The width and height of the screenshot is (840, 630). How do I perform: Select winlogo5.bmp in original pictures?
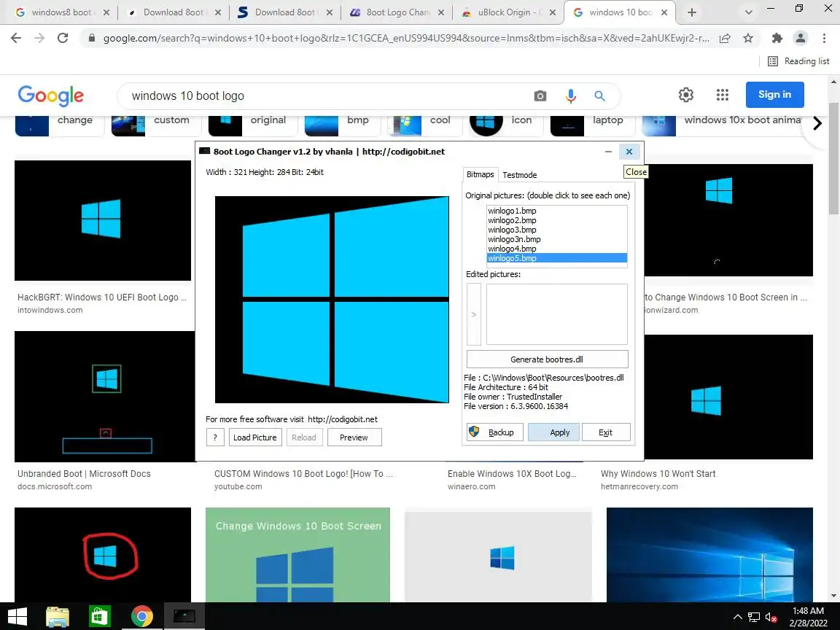(556, 258)
